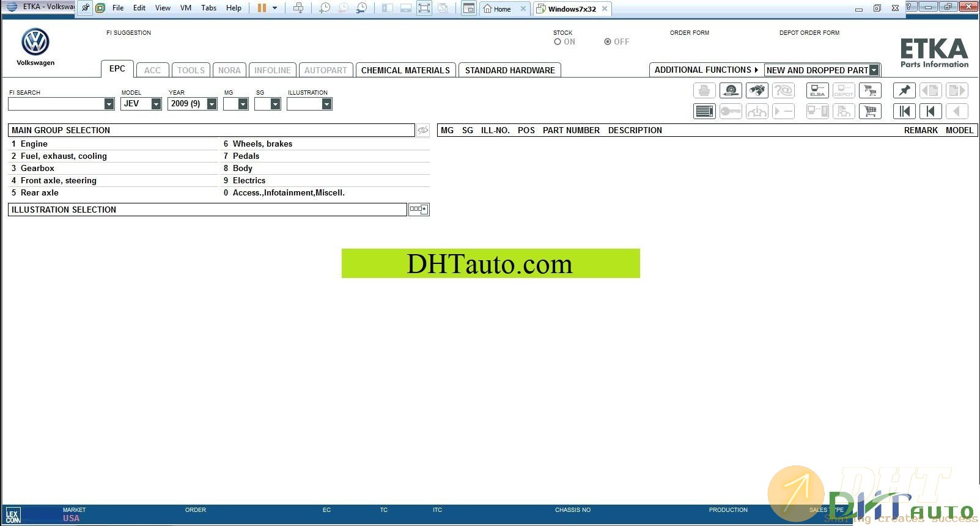Jump to first with double-bar arrow
The height and width of the screenshot is (526, 980).
click(x=904, y=111)
